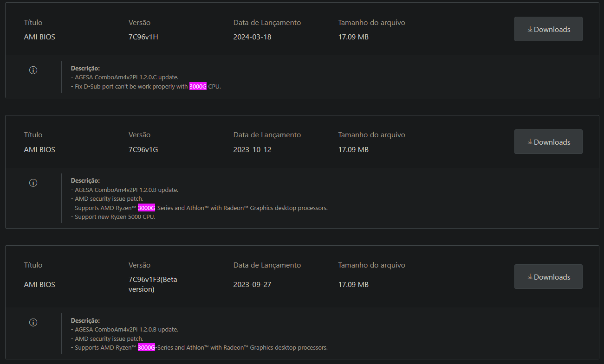
Task: Click first 'AMD security issue patch' line
Action: [107, 198]
